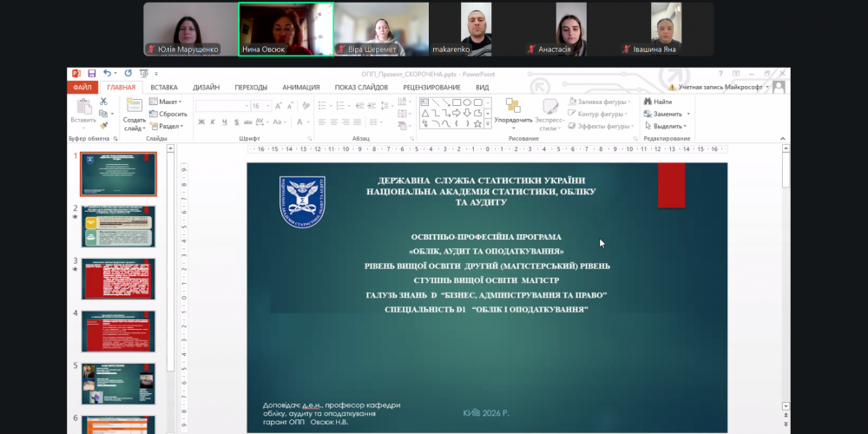The width and height of the screenshot is (868, 434).
Task: Open the Шрифт dialog launcher
Action: 310,138
